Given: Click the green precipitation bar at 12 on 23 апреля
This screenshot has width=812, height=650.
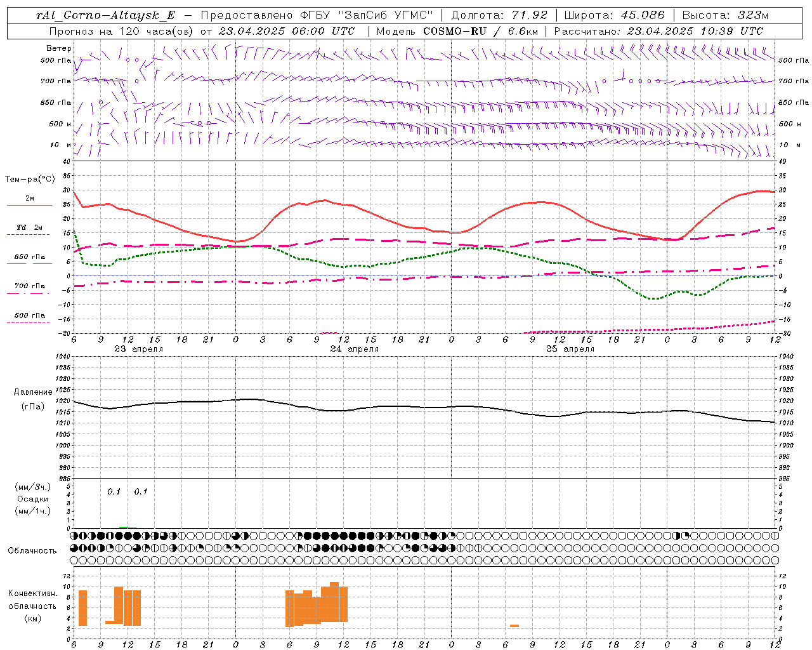Looking at the screenshot, I should click(123, 527).
